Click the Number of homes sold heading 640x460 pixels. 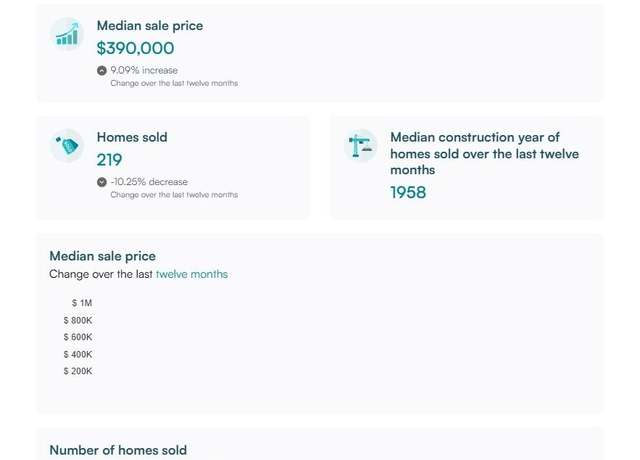[118, 450]
